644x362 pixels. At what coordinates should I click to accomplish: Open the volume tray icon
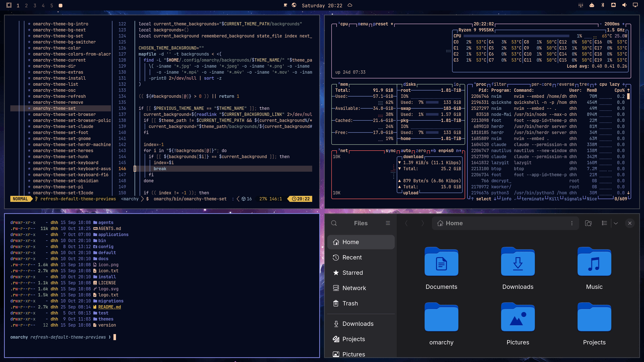(624, 5)
